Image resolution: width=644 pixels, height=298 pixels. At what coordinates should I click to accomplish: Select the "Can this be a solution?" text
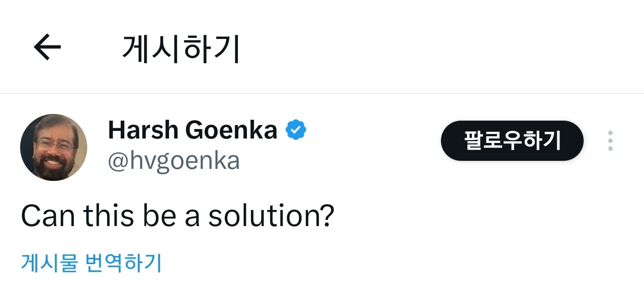(x=178, y=216)
